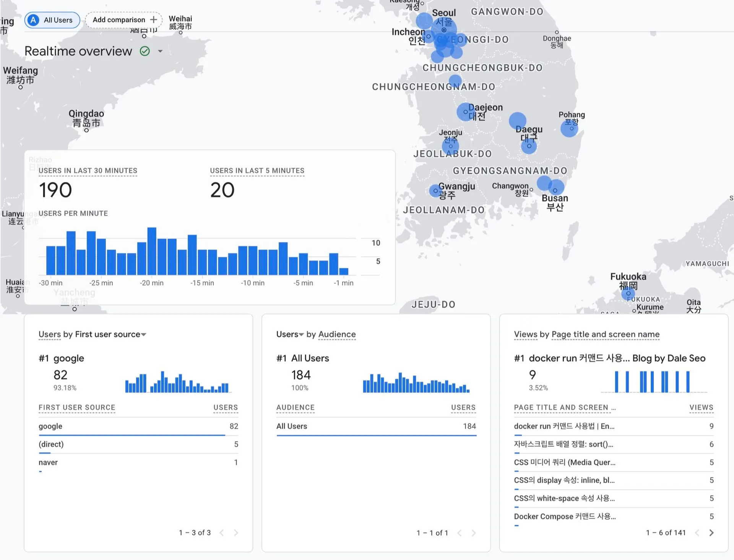This screenshot has height=560, width=734.
Task: Open the Users metric dropdown by Audience
Action: pyautogui.click(x=301, y=334)
